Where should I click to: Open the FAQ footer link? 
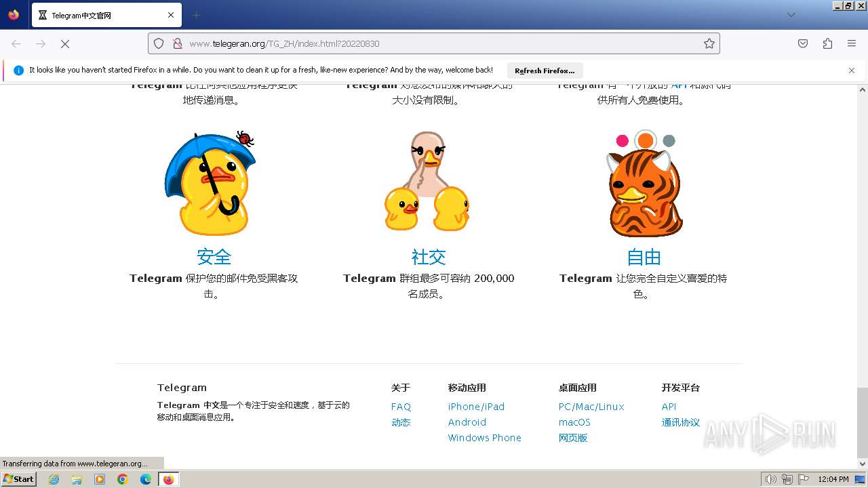click(x=401, y=407)
